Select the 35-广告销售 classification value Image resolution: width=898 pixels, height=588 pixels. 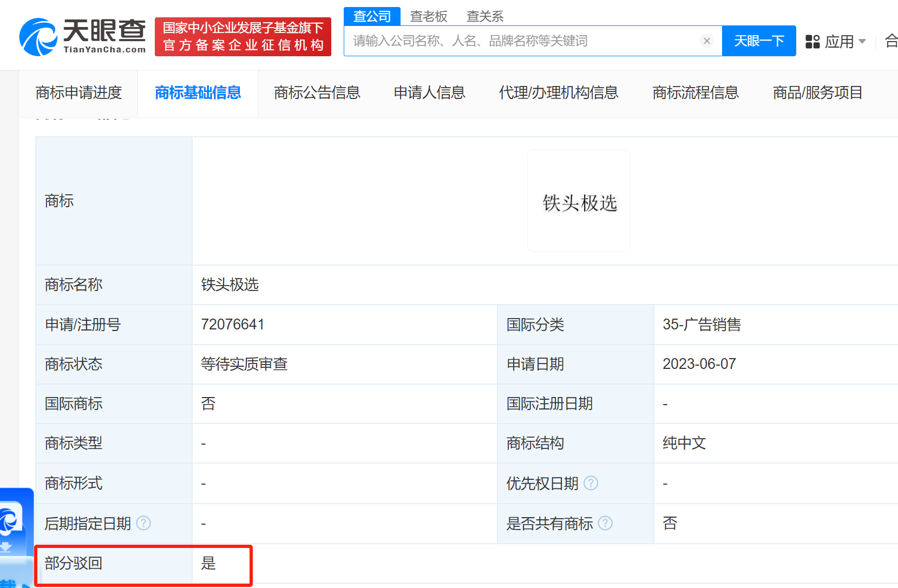click(x=702, y=325)
